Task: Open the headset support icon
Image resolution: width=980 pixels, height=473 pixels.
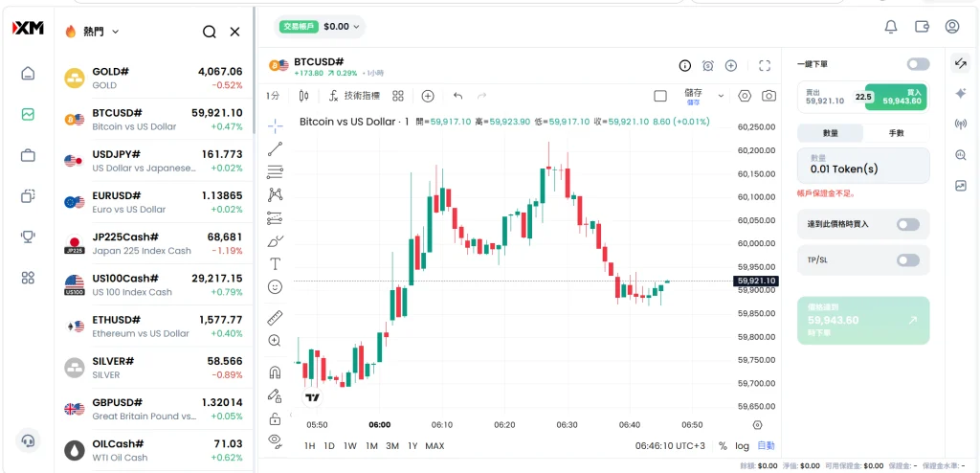Action: click(28, 440)
